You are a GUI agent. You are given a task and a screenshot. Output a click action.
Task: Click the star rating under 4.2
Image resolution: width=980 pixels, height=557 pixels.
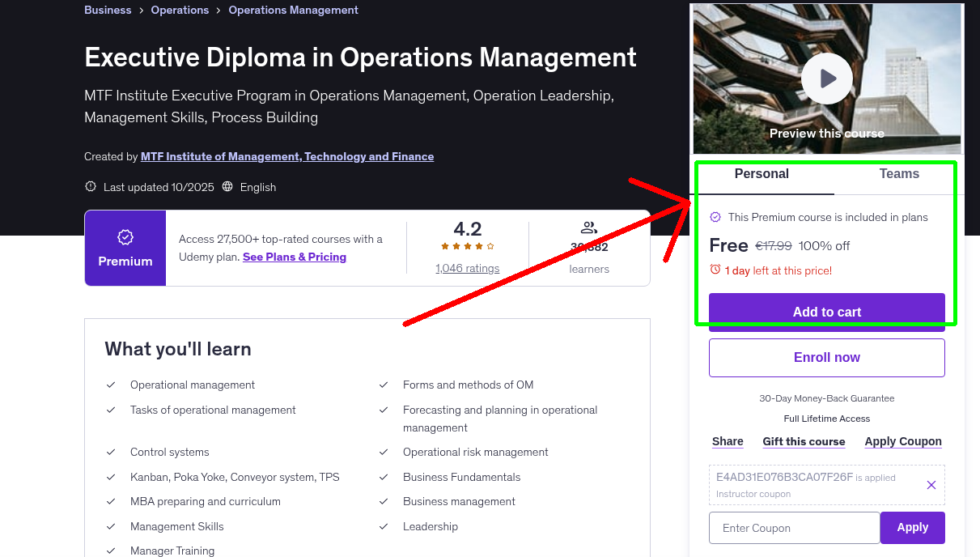point(467,247)
